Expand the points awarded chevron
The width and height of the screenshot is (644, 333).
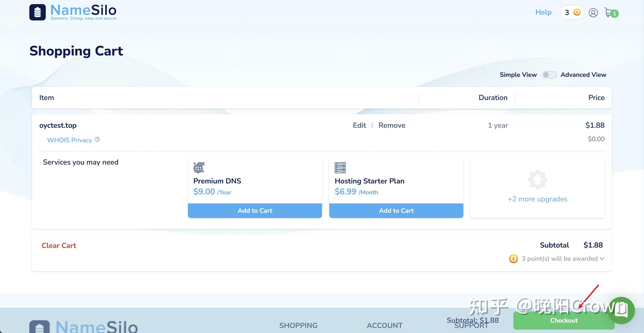(x=602, y=258)
